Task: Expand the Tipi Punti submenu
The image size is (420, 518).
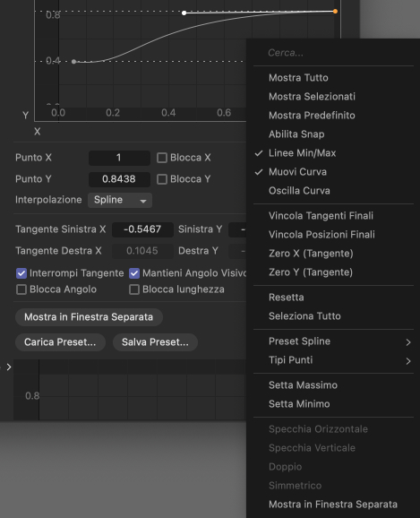Action: (x=333, y=360)
